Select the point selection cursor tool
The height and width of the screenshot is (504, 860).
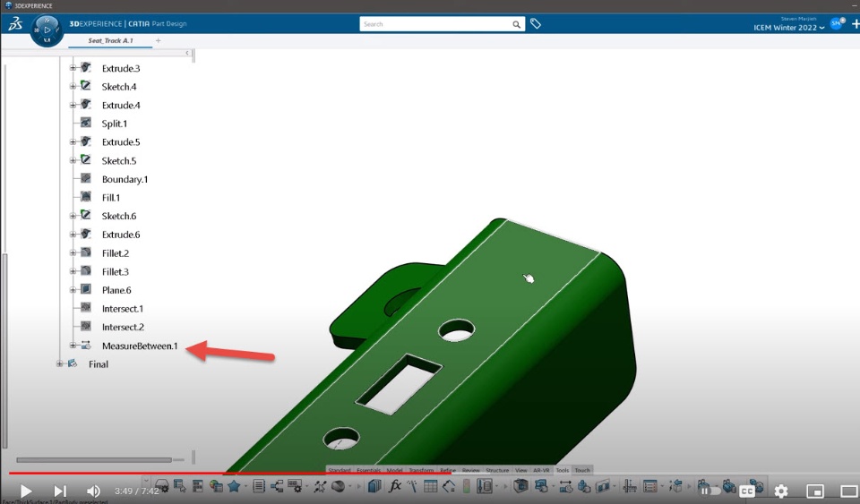(x=320, y=486)
